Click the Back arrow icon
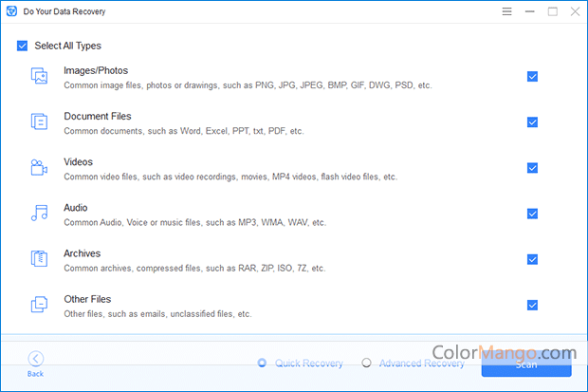Viewport: 588px width, 392px height. [x=35, y=359]
